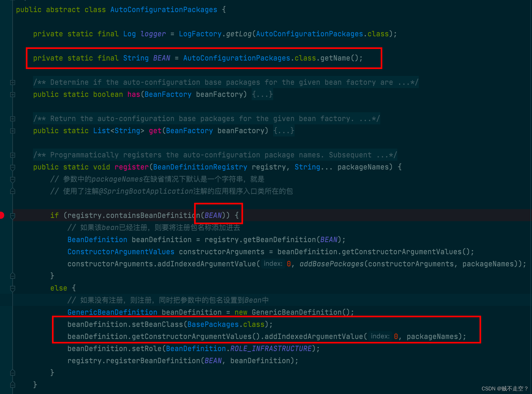Click folded Javadoc 'Programmatically registers the auto-configuration'
The height and width of the screenshot is (394, 532).
(x=215, y=155)
